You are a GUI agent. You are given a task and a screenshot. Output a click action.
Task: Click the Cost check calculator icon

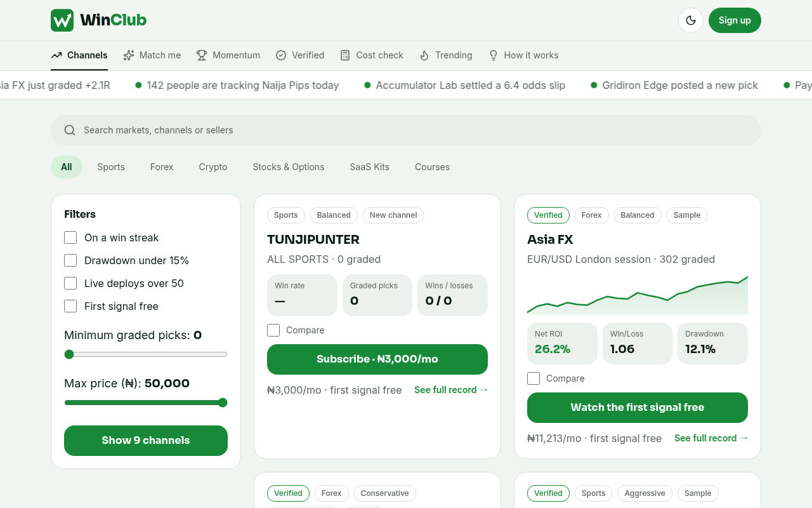(345, 55)
